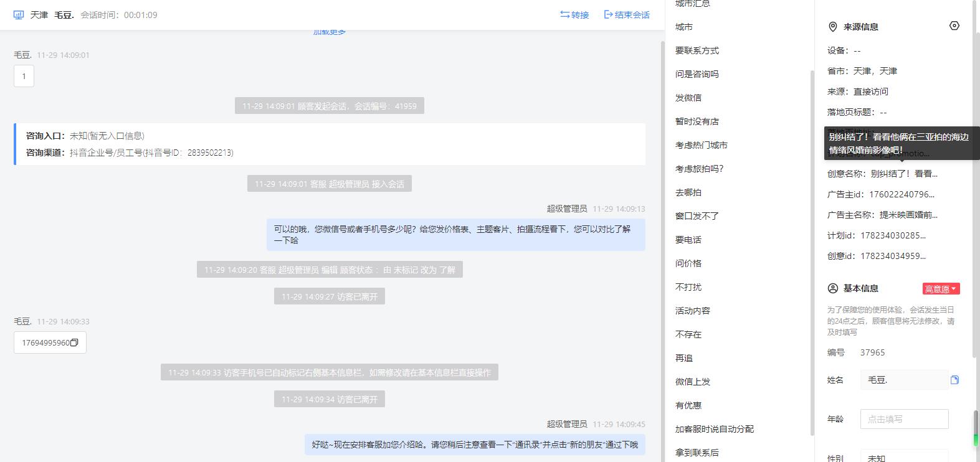Click the 来源：直接访问 row
Image resolution: width=980 pixels, height=462 pixels.
tap(858, 92)
